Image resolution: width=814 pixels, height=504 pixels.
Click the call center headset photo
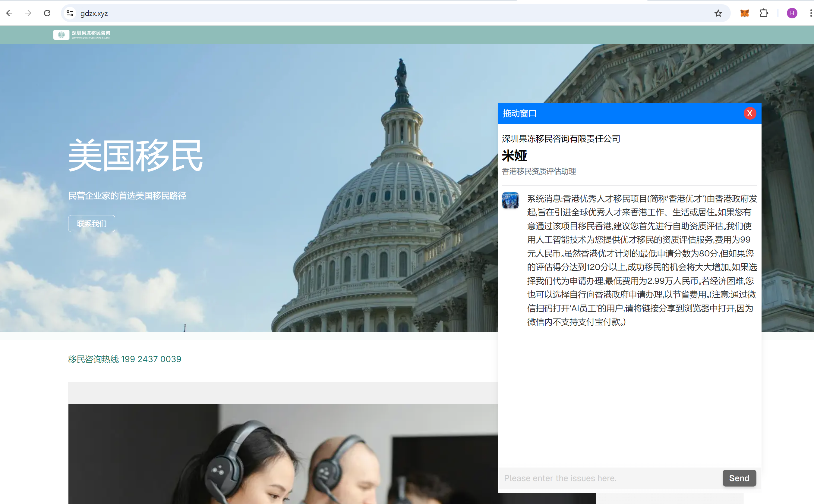coord(283,454)
